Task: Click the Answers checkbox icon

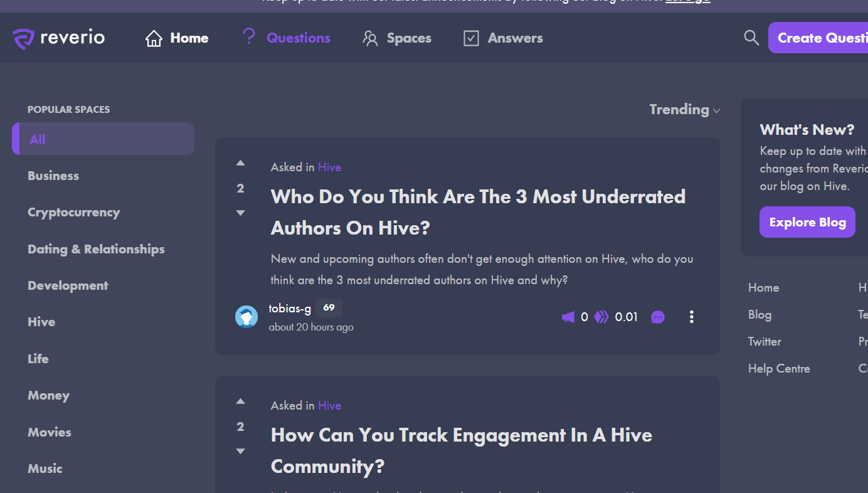Action: (x=471, y=38)
